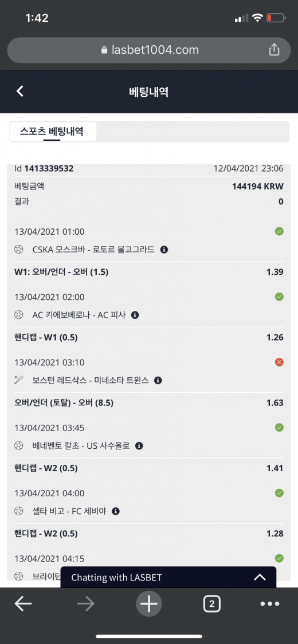This screenshot has height=644, width=298.
Task: Tap the share icon in address bar
Action: coord(274,50)
